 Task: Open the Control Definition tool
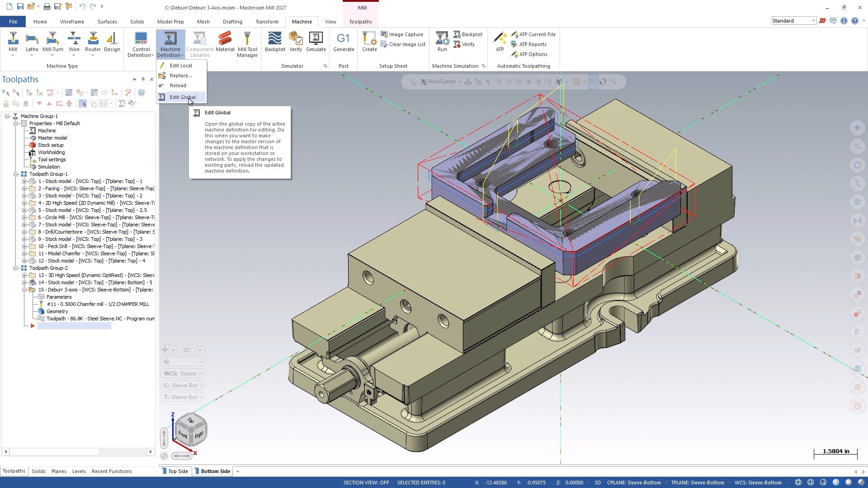coord(141,44)
